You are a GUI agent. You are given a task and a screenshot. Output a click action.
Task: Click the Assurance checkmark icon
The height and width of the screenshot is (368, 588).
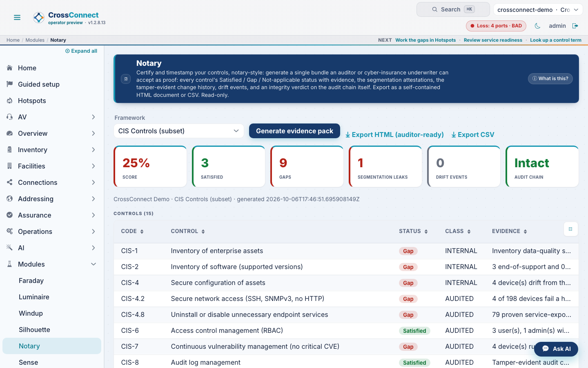point(10,215)
